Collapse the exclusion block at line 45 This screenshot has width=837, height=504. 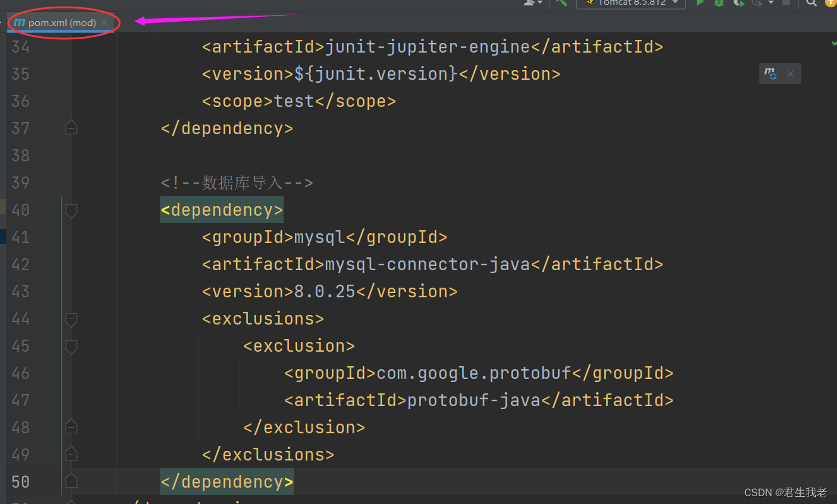(71, 346)
